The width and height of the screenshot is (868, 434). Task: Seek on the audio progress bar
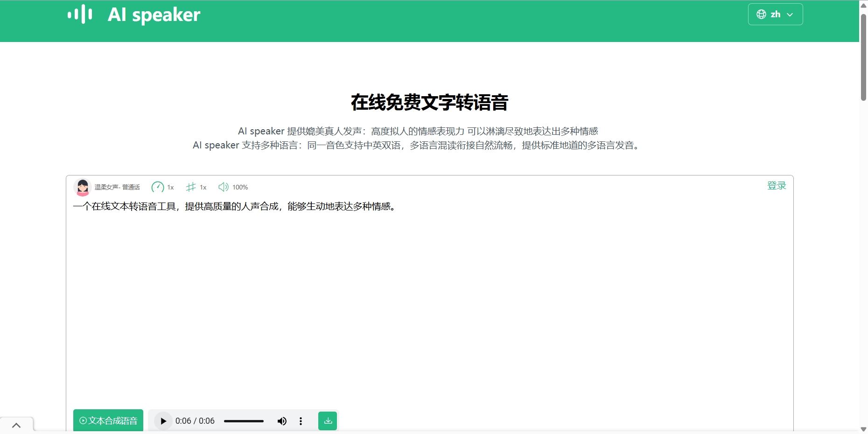(x=244, y=421)
